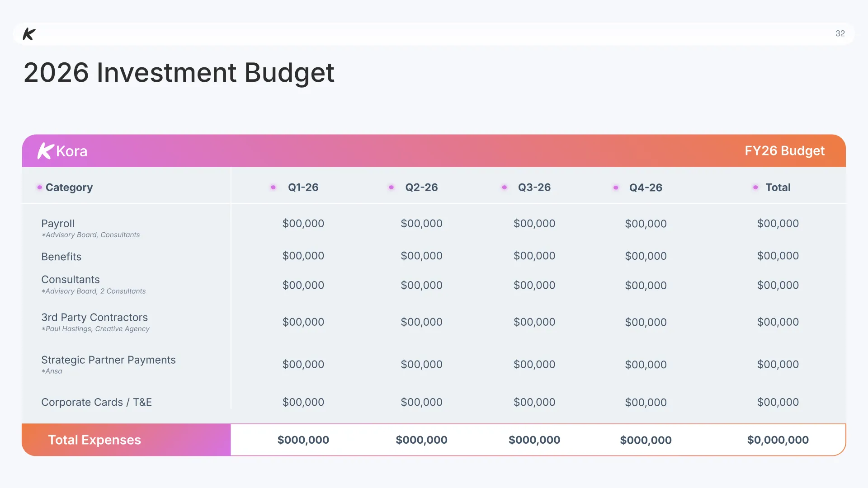Viewport: 868px width, 488px height.
Task: Click Strategic Partner Payments row label
Action: [x=108, y=360]
